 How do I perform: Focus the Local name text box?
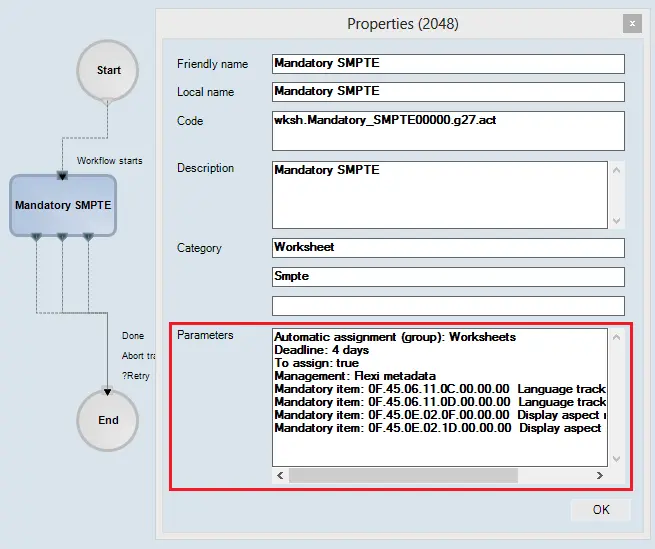click(448, 92)
